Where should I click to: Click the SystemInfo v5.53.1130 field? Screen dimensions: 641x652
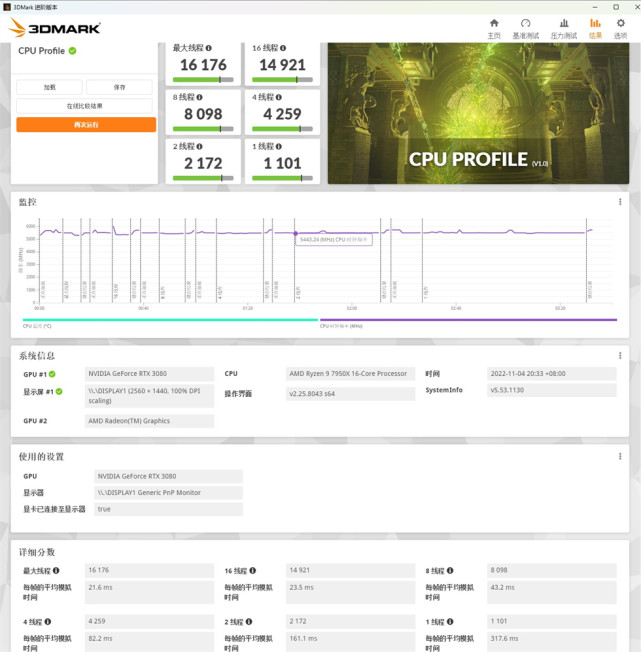(x=552, y=390)
